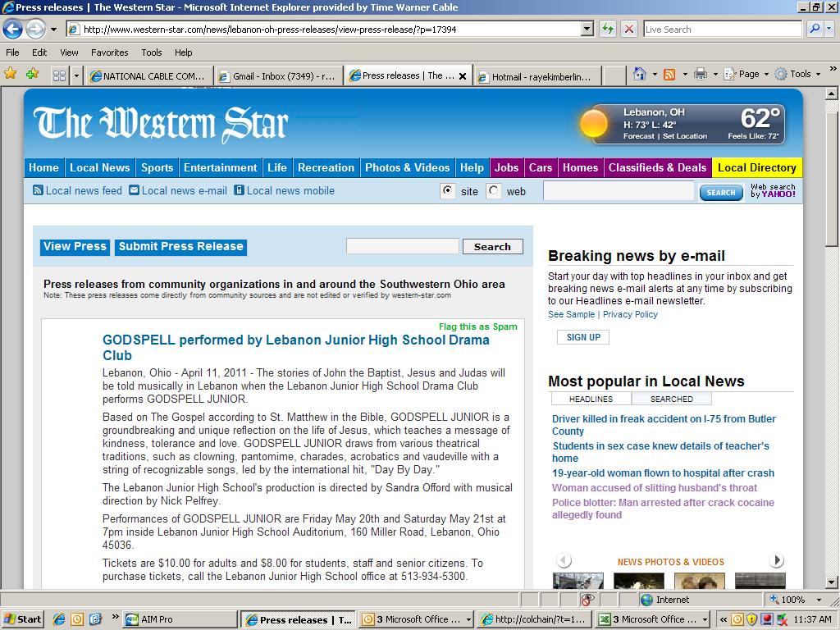Open the Privacy Policy link

coord(630,314)
